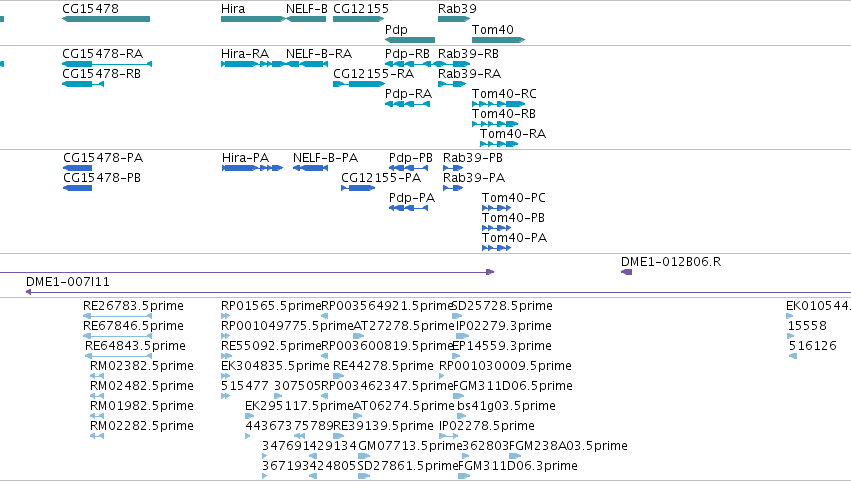
Task: Click EST label bs41g03.5prime
Action: click(x=506, y=407)
